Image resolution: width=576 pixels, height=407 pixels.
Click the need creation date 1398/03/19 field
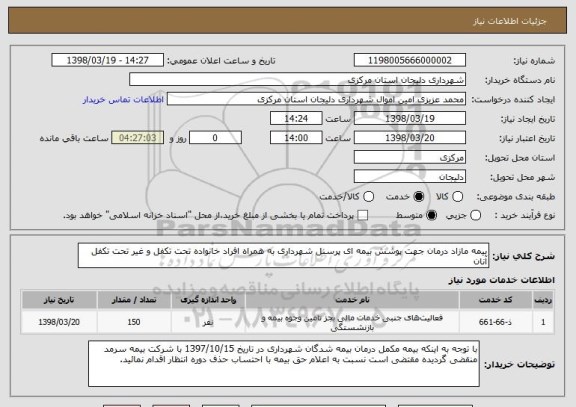pos(410,119)
